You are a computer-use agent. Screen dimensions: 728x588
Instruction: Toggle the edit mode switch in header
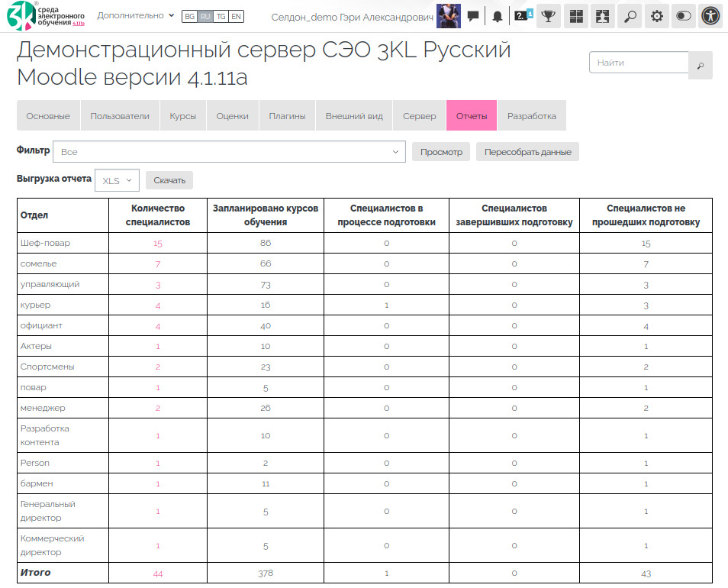tap(683, 16)
